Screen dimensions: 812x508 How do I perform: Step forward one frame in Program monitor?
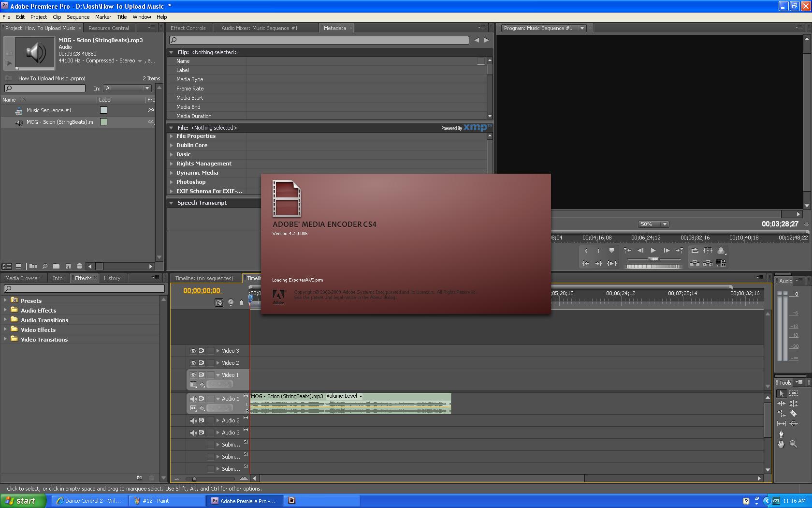tap(667, 251)
